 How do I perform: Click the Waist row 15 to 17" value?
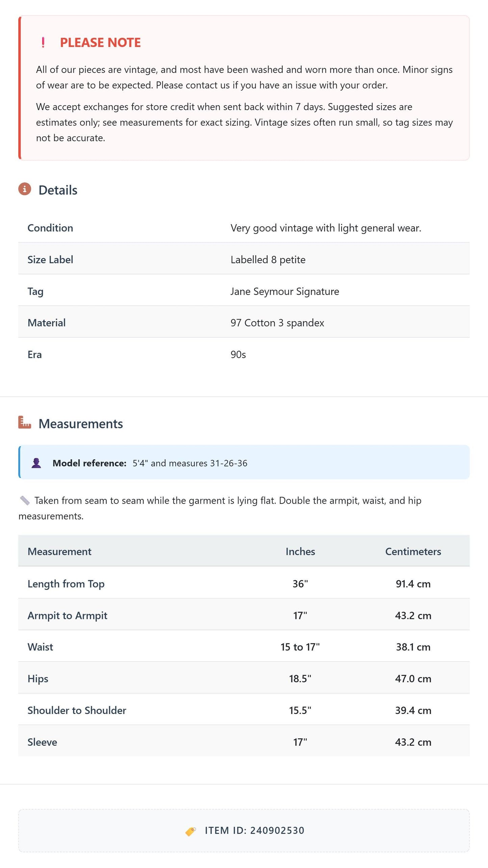(300, 647)
